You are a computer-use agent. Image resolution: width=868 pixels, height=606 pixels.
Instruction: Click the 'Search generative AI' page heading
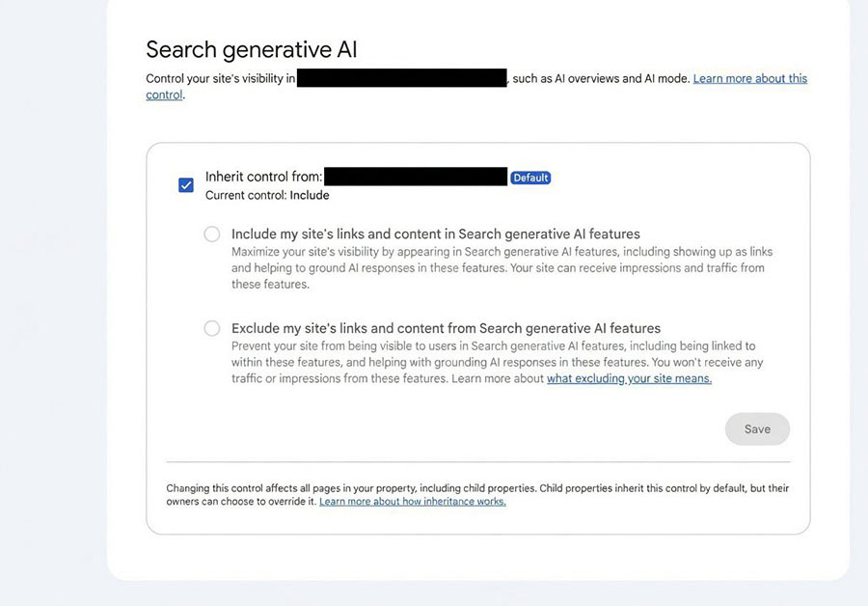pos(252,49)
